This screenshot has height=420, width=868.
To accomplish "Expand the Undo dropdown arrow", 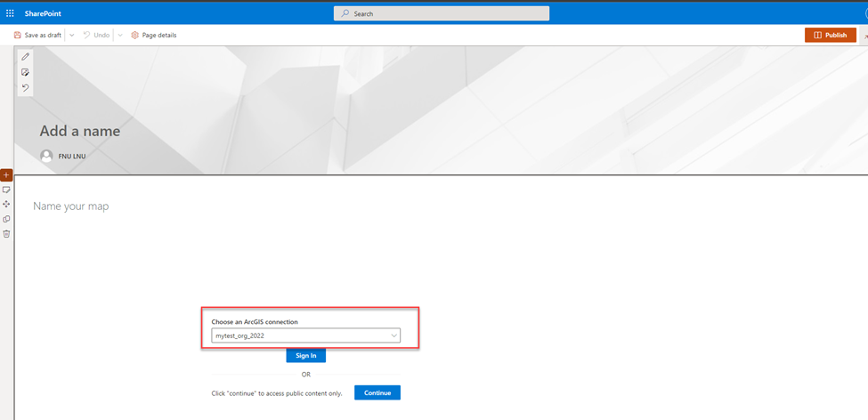I will 120,35.
